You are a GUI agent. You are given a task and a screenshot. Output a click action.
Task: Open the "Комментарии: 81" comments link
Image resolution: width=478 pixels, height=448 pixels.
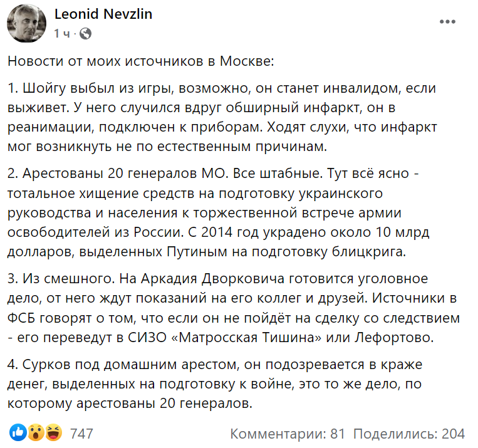pyautogui.click(x=288, y=433)
